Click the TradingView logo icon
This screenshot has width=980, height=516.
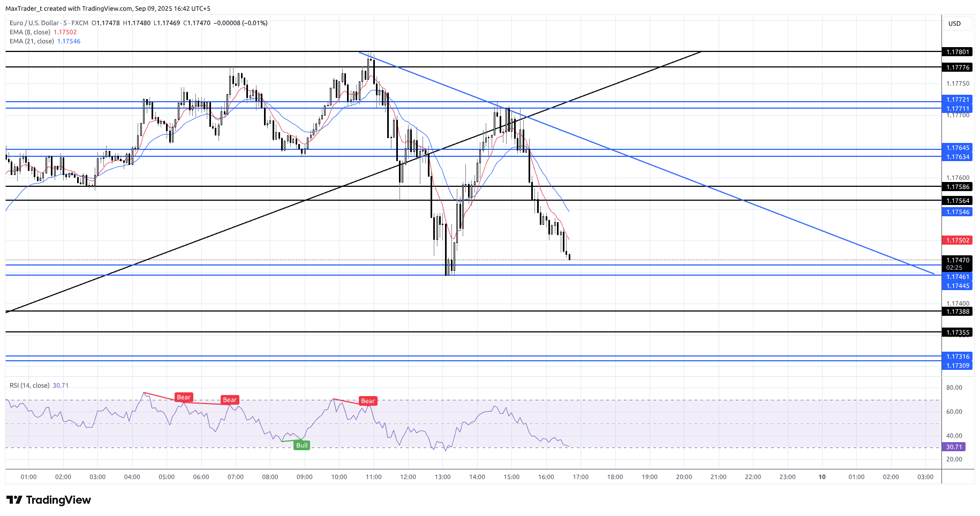pyautogui.click(x=14, y=500)
